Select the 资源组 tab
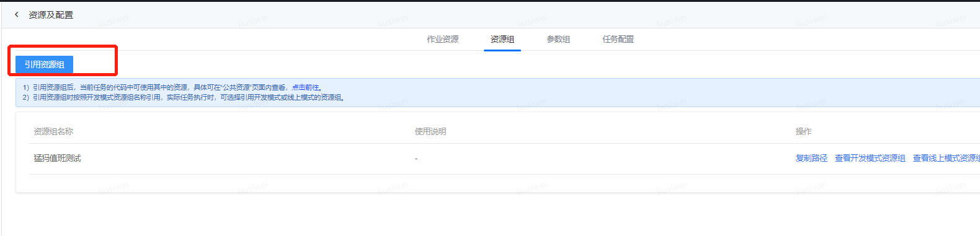Screen dimensions: 980x236 point(502,39)
